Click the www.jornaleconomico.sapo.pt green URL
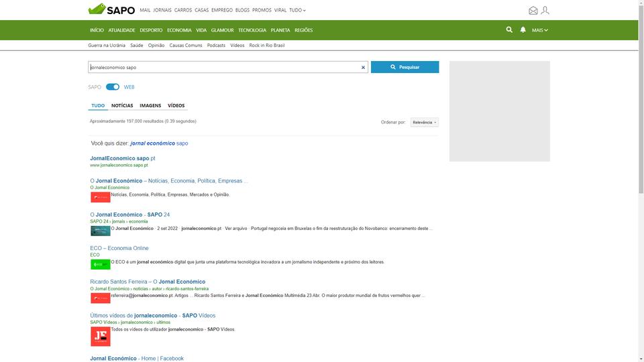 pos(119,166)
